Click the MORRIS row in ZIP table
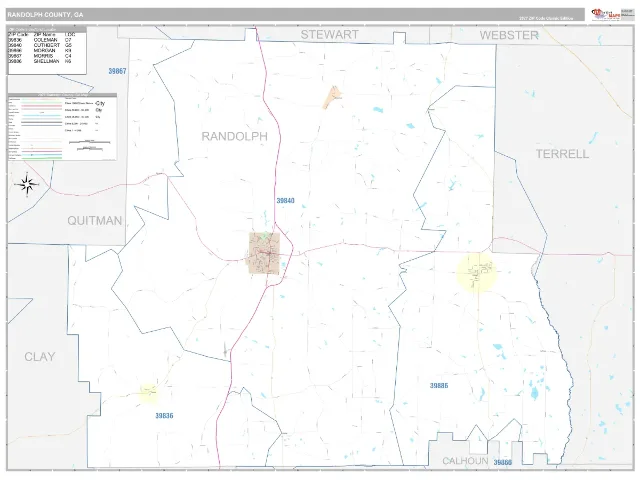This screenshot has width=640, height=480. click(40, 56)
